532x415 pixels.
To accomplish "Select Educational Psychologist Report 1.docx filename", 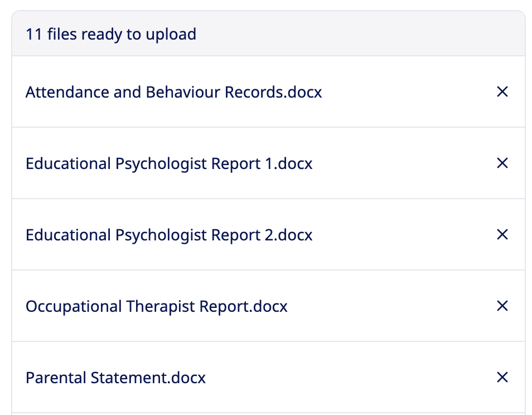I will click(169, 163).
